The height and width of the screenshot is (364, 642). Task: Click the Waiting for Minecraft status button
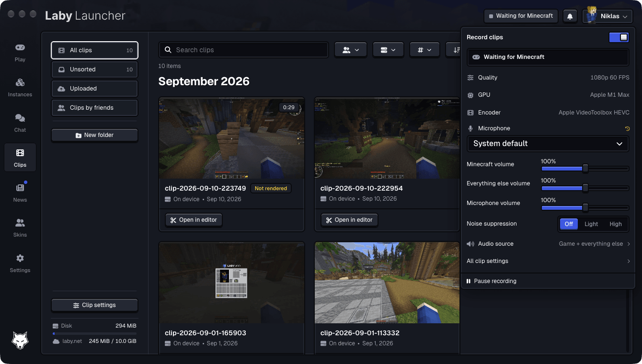pyautogui.click(x=521, y=16)
